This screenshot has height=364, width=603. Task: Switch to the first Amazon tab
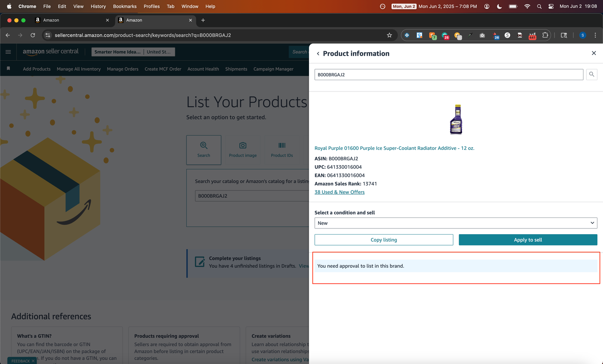tap(72, 20)
